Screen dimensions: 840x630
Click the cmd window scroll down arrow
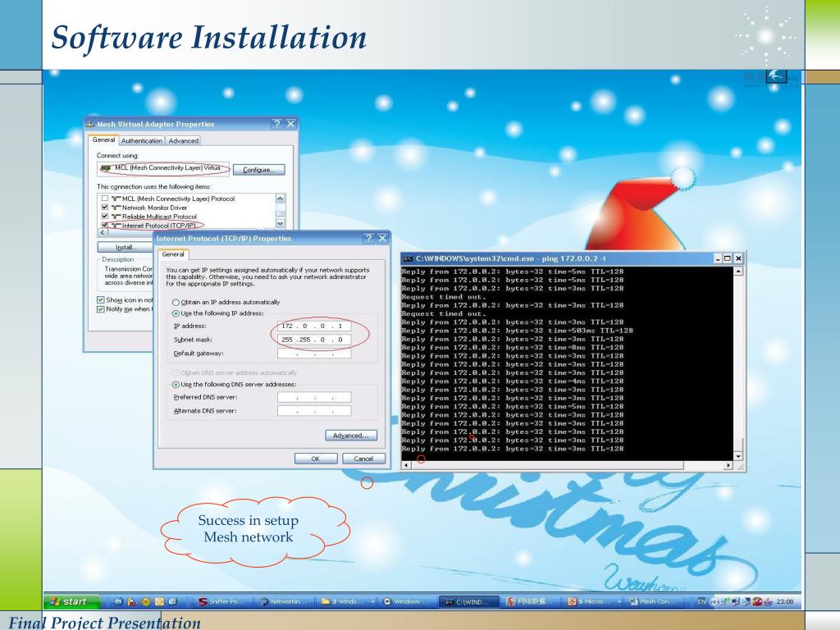point(738,456)
